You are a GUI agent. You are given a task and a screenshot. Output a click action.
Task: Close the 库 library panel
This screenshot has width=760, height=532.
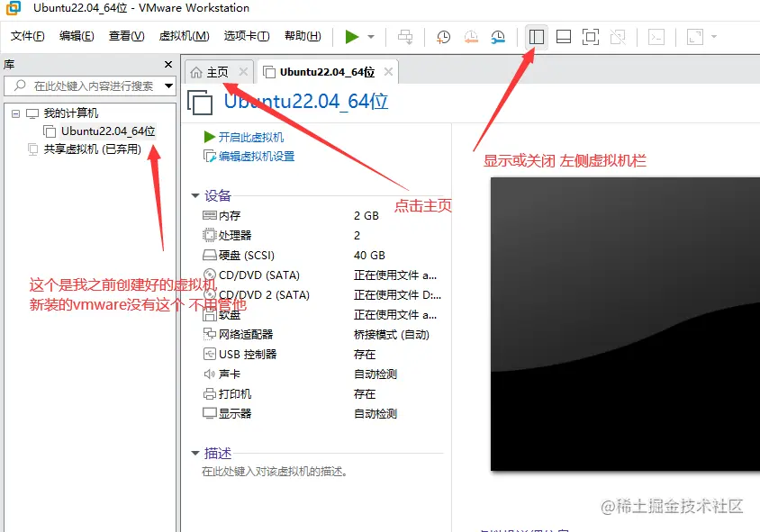(x=168, y=64)
